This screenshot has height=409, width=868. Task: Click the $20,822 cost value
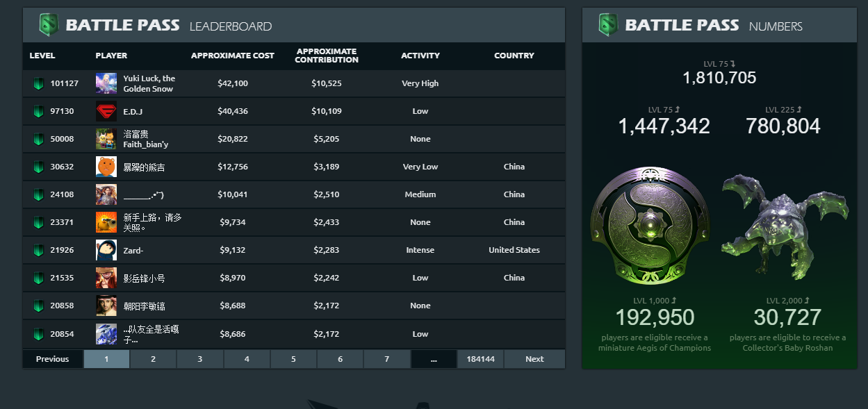pos(233,139)
